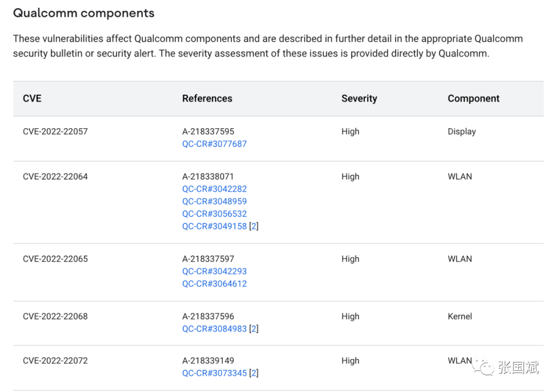Click the [2] link beside QC-CR#3073345
Viewport: 557px width, 392px height.
point(254,373)
